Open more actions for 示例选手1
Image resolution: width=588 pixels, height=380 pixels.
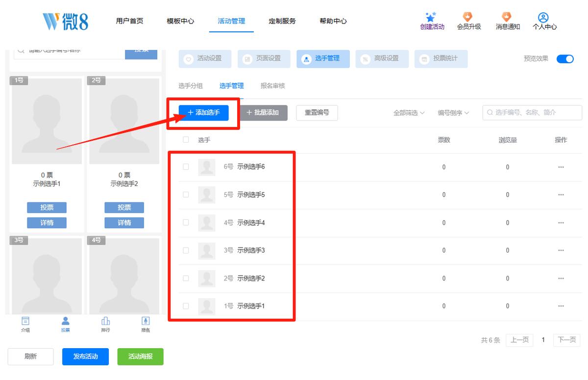coord(561,306)
